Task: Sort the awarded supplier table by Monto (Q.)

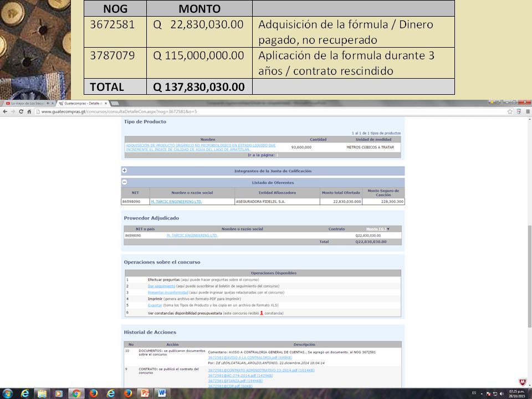Action: coord(376,229)
